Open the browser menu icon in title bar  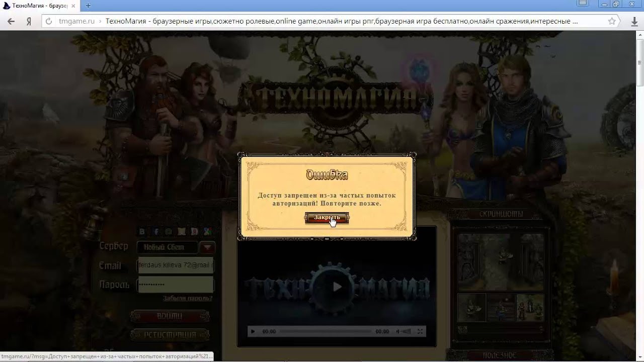tap(583, 4)
